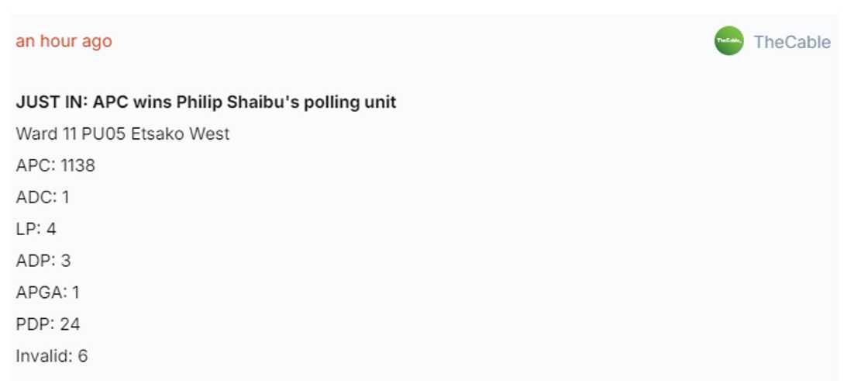Select the 'Ward 11 PU05 Etsako West' line

[x=122, y=134]
